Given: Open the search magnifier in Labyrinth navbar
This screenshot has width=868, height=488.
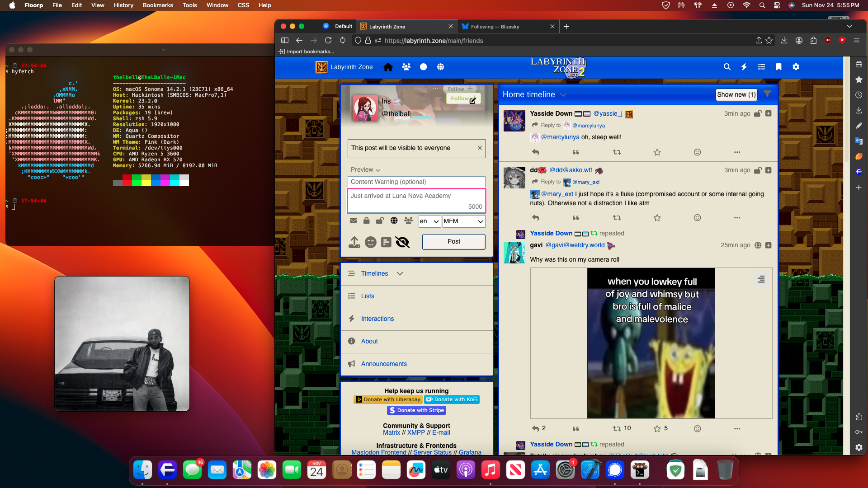Looking at the screenshot, I should point(727,67).
